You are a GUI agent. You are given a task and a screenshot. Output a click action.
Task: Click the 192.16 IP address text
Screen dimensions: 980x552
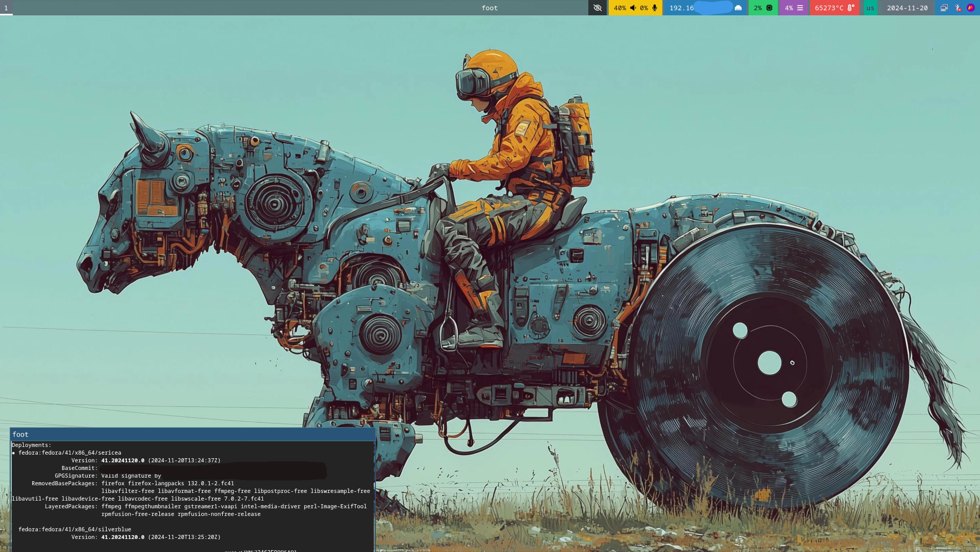tap(681, 8)
